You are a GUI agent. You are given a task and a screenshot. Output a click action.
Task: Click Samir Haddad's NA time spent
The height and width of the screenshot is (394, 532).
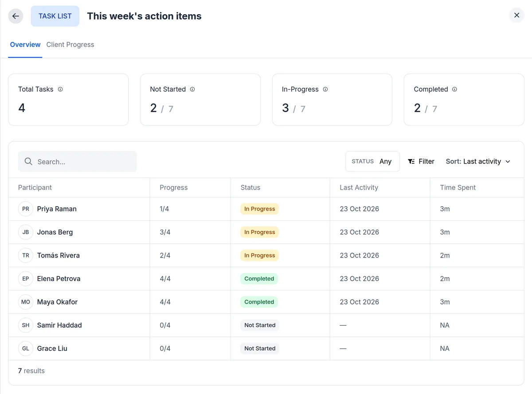tap(445, 325)
